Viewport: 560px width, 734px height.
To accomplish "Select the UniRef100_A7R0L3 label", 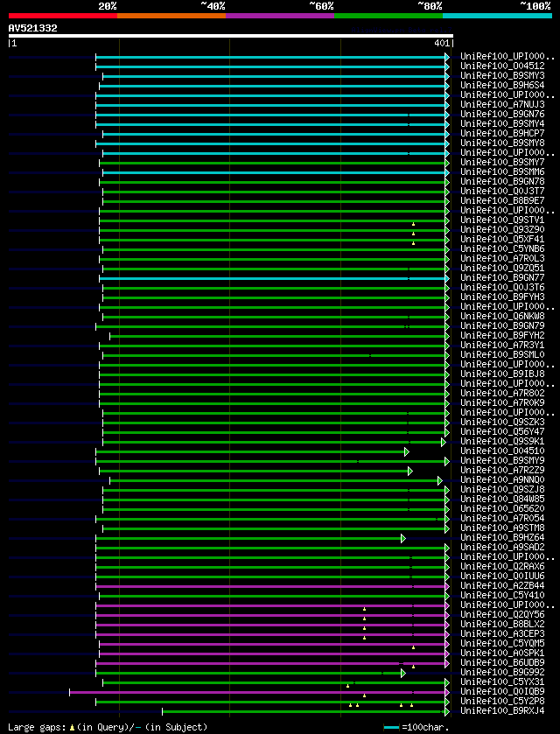I will coord(502,258).
